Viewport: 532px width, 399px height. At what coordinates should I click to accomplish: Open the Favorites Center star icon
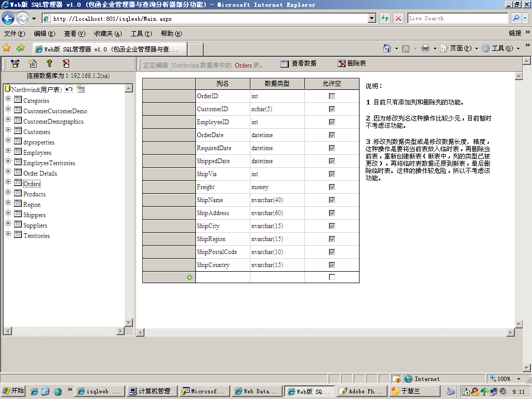point(6,48)
